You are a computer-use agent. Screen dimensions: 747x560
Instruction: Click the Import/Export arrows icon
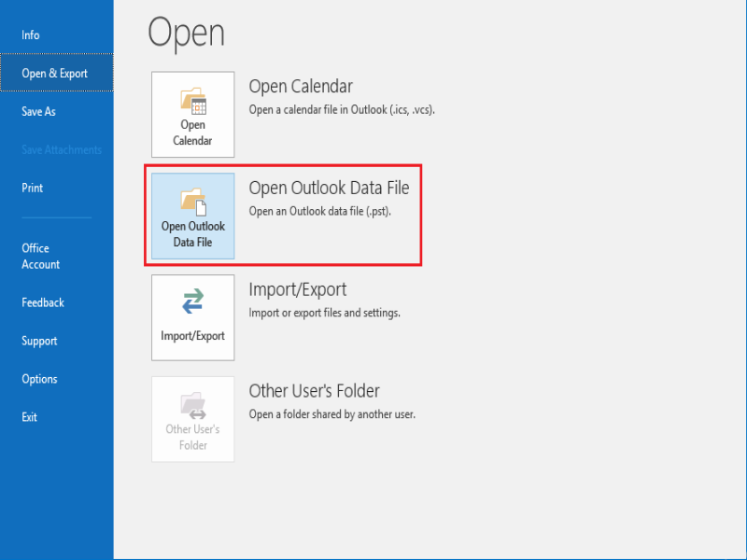coord(193,301)
